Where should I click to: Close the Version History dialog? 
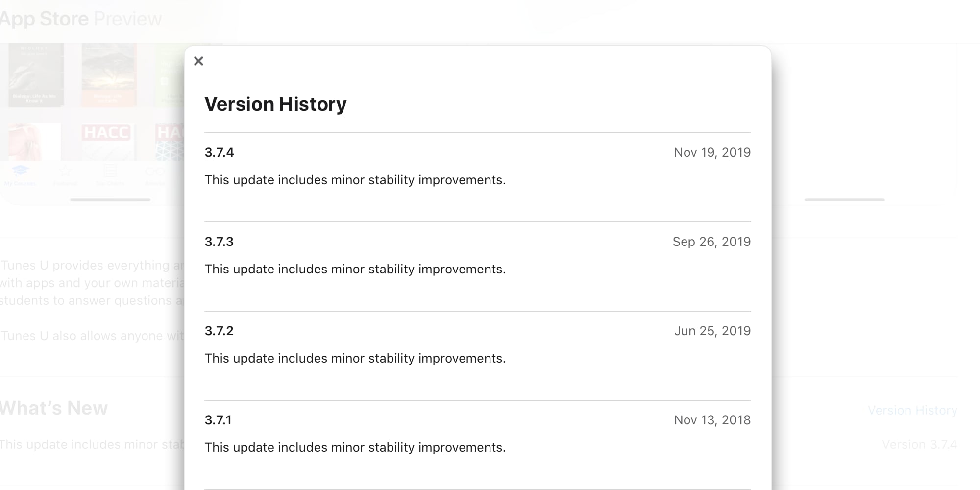(198, 61)
